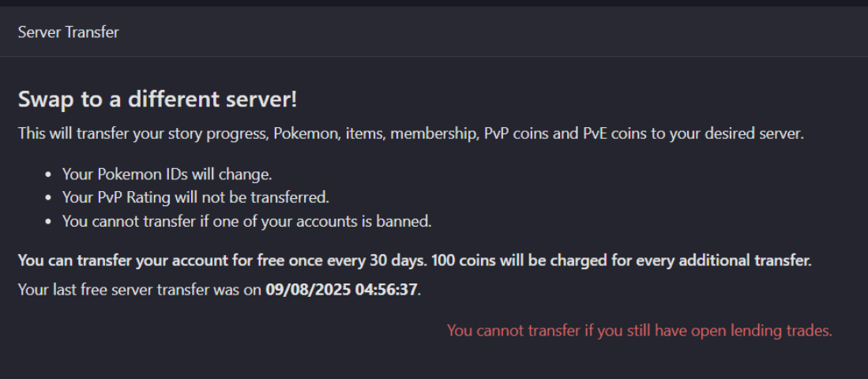Select the 'Swap to a different server!' heading

pos(158,99)
